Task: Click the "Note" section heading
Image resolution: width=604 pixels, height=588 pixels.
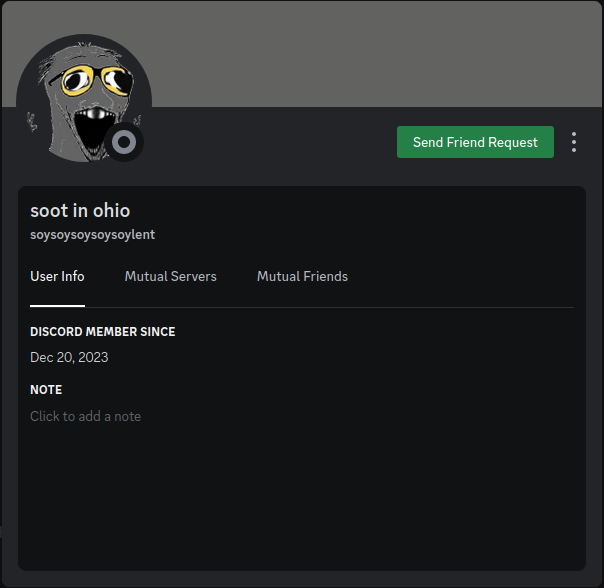Action: 46,390
